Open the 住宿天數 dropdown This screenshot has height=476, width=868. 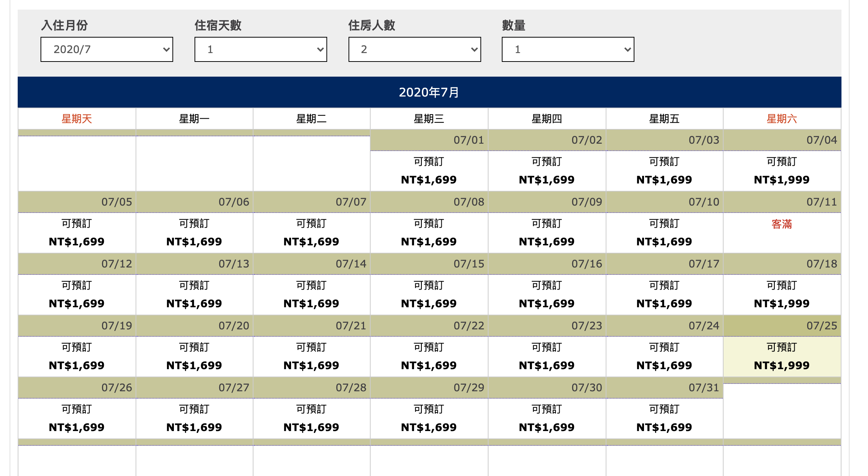click(260, 49)
